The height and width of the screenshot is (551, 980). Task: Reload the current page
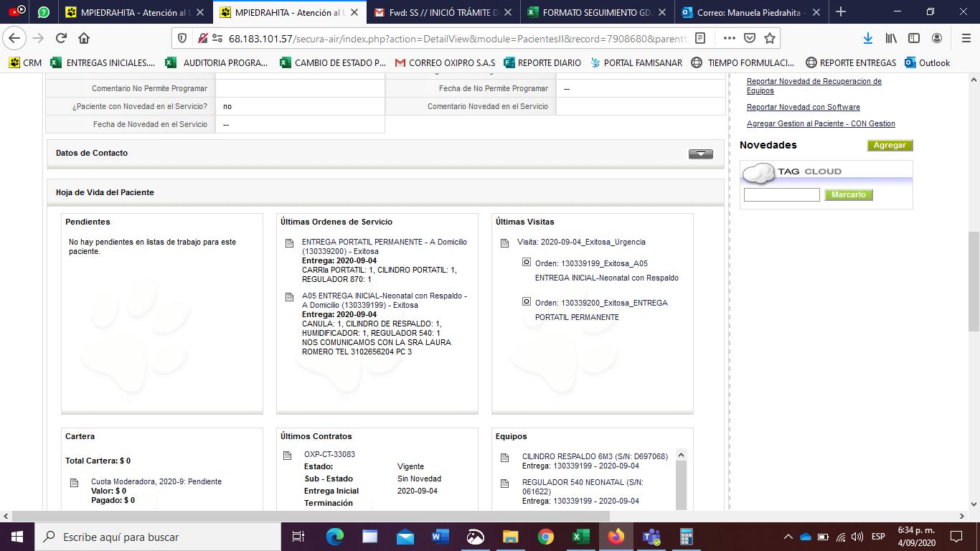coord(61,38)
